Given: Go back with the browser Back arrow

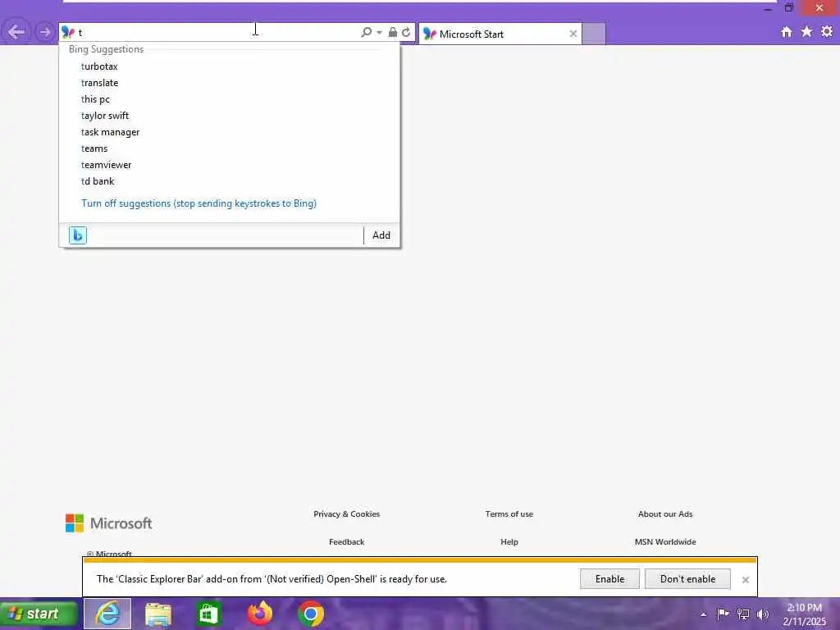Looking at the screenshot, I should (16, 32).
